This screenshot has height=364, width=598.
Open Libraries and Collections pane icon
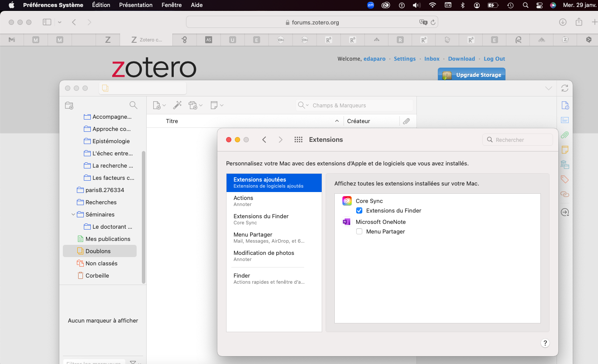(565, 165)
